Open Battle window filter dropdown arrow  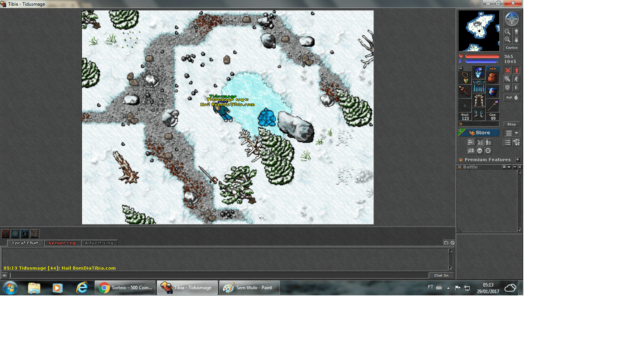509,167
